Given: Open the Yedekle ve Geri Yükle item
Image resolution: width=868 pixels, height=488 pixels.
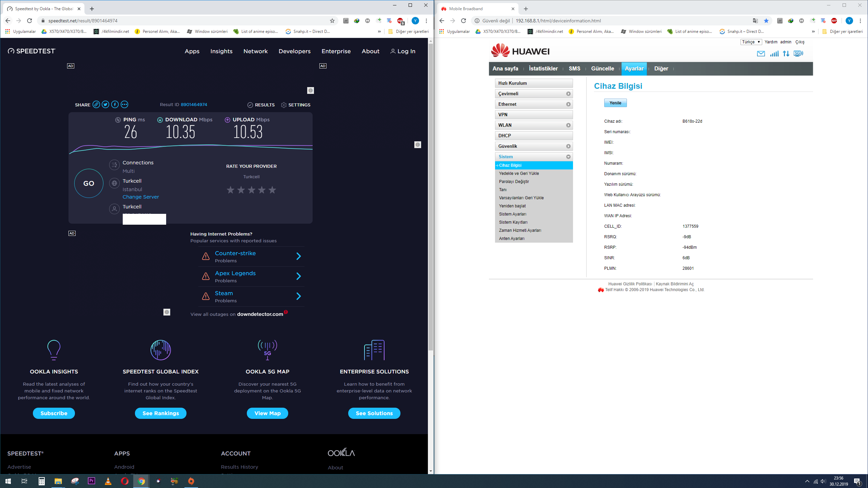Looking at the screenshot, I should coord(519,174).
